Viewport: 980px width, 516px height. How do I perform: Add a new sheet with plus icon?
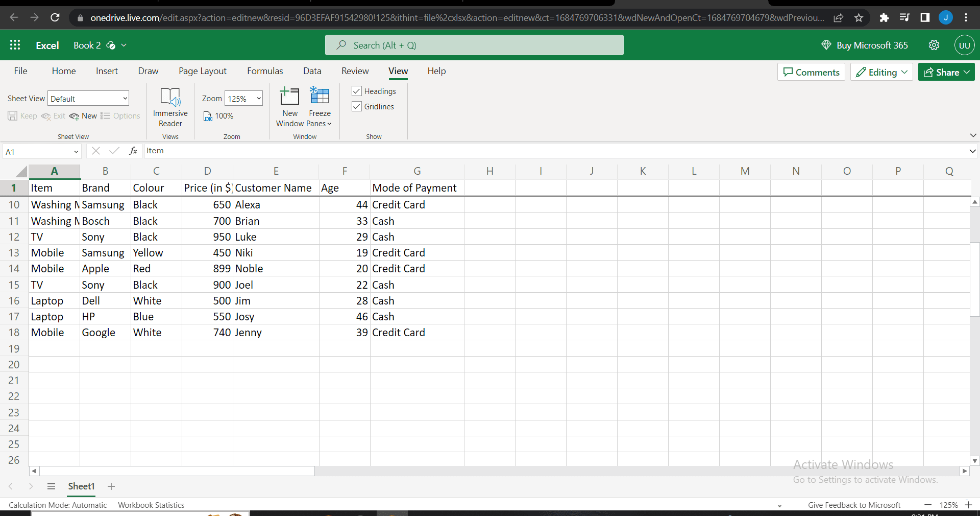111,486
